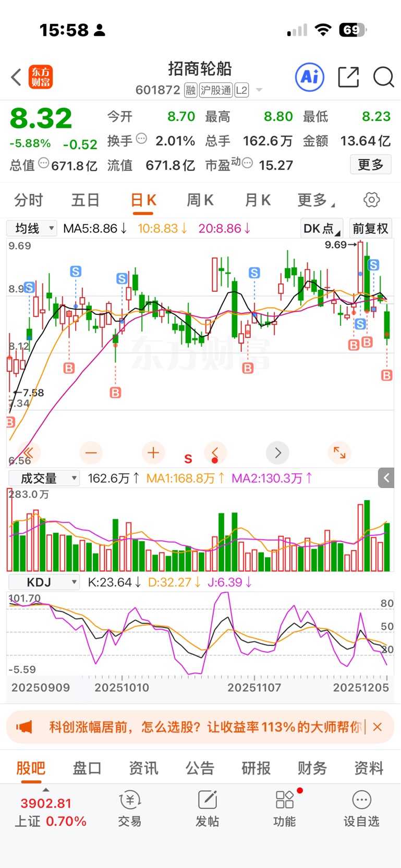Open the search magnifier icon
Viewport: 401px width, 868px height.
(383, 77)
